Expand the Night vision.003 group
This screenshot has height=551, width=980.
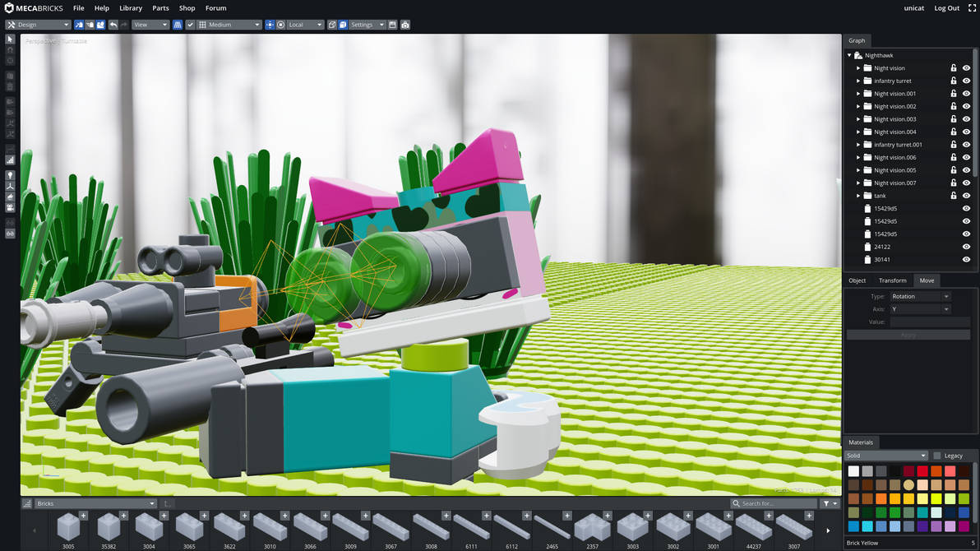pos(858,118)
